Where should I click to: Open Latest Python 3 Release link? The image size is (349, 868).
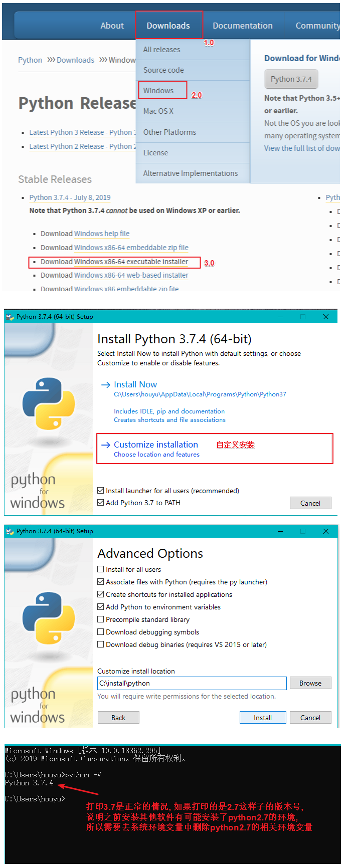82,132
